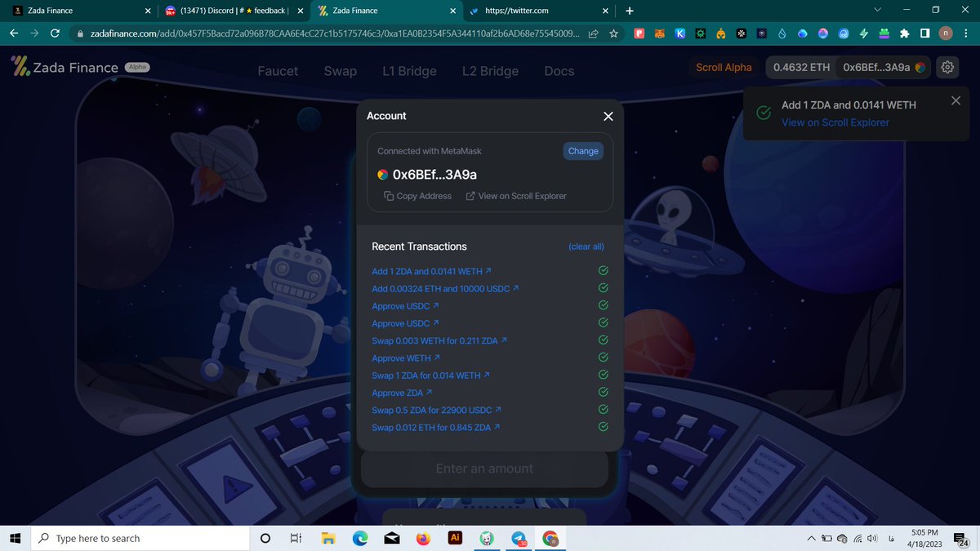The height and width of the screenshot is (551, 980).
Task: Dismiss the transaction notification toast
Action: [x=955, y=100]
